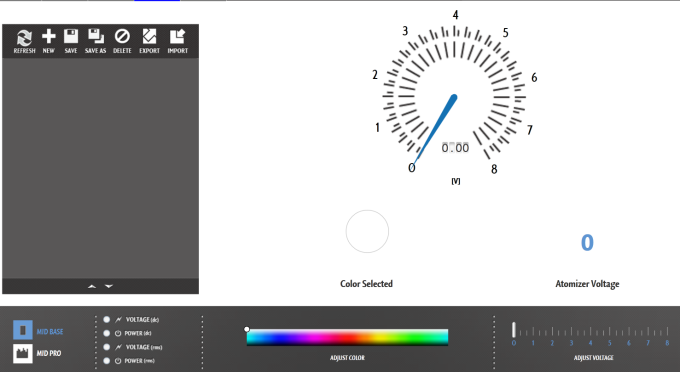Click the Delete icon
The width and height of the screenshot is (680, 372).
tap(122, 36)
